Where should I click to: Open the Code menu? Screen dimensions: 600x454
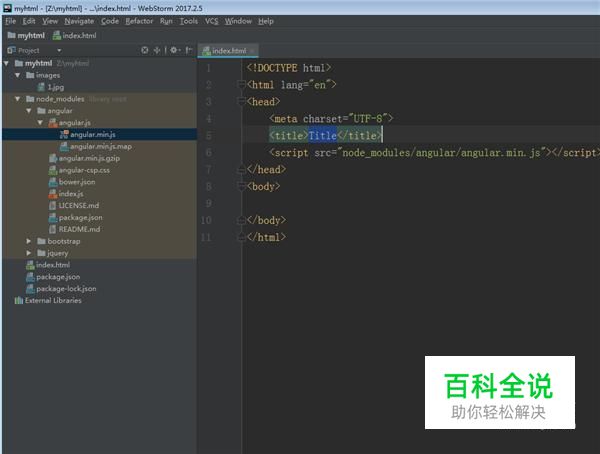coord(110,21)
